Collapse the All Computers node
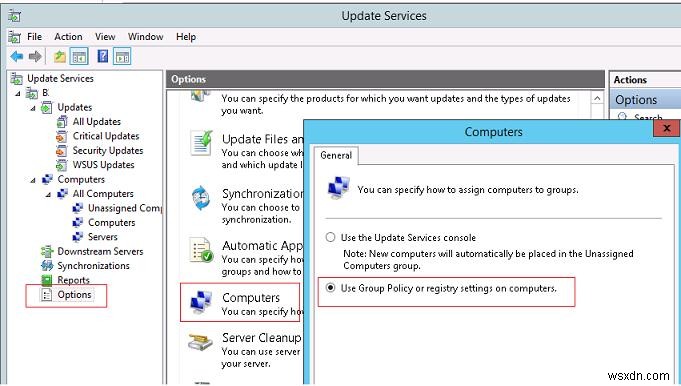 (x=48, y=194)
